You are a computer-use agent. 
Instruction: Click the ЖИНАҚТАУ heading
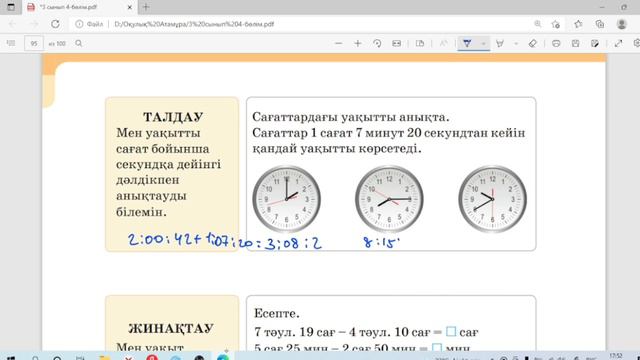click(x=171, y=329)
